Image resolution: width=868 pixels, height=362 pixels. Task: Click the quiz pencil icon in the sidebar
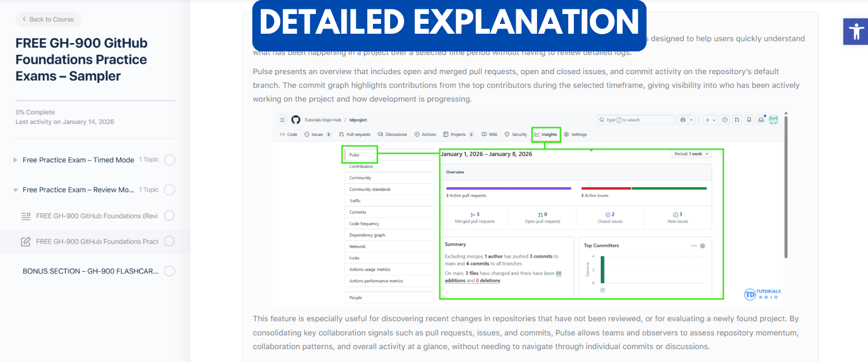(25, 242)
